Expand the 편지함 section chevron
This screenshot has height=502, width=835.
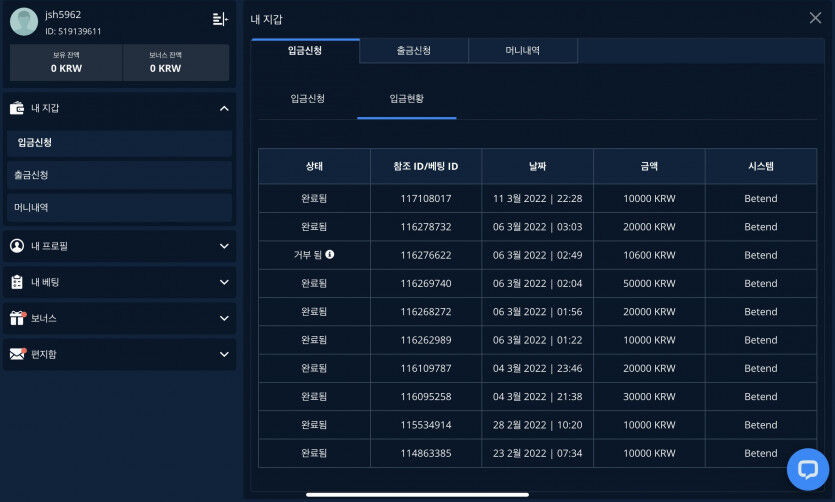pos(224,354)
